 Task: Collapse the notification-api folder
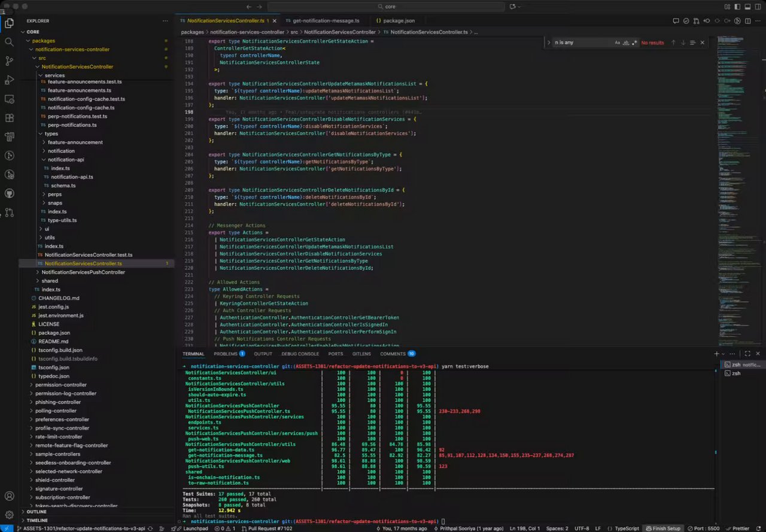[x=65, y=160]
